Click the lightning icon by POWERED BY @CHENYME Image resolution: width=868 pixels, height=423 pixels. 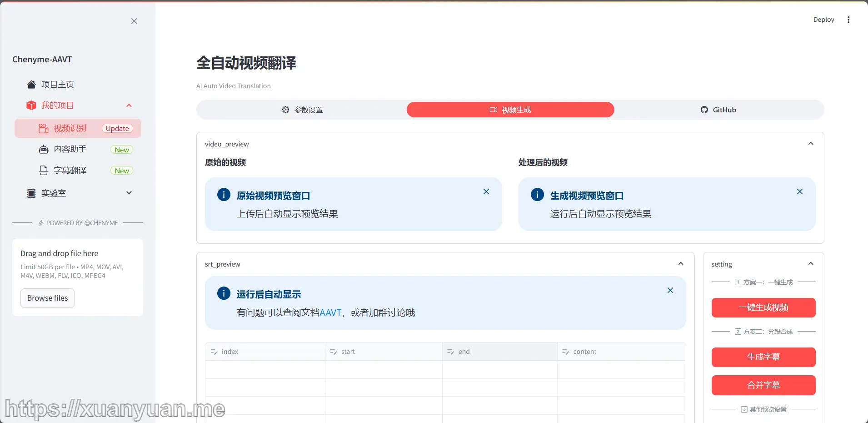(41, 223)
